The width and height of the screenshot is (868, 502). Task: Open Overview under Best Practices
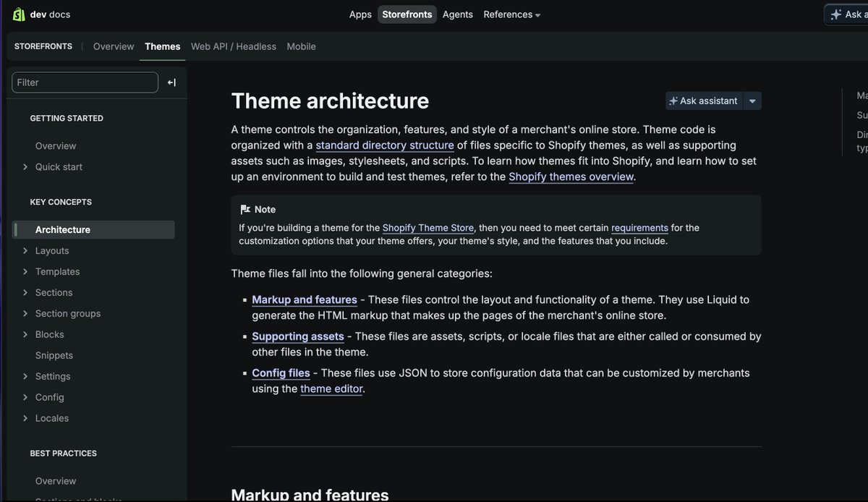point(56,481)
